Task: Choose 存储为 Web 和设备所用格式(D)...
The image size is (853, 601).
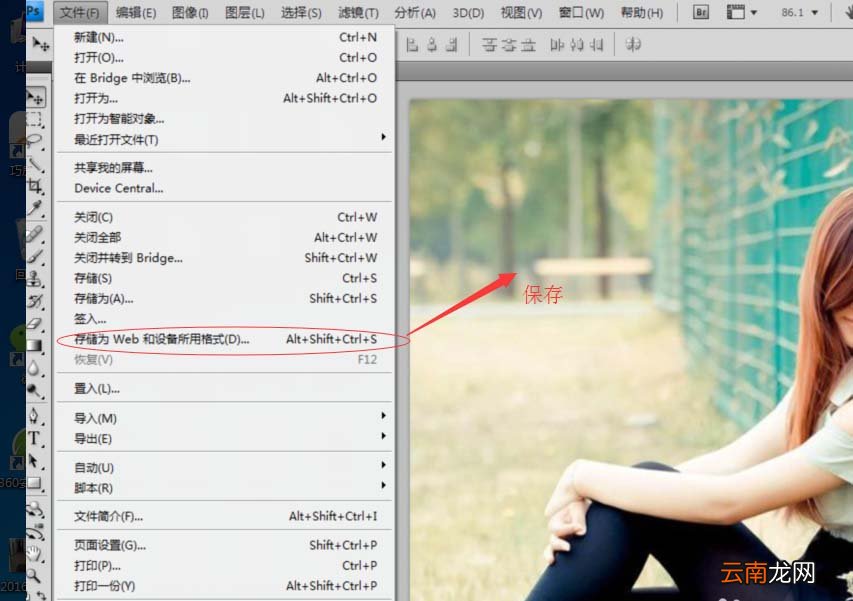Action: (225, 339)
